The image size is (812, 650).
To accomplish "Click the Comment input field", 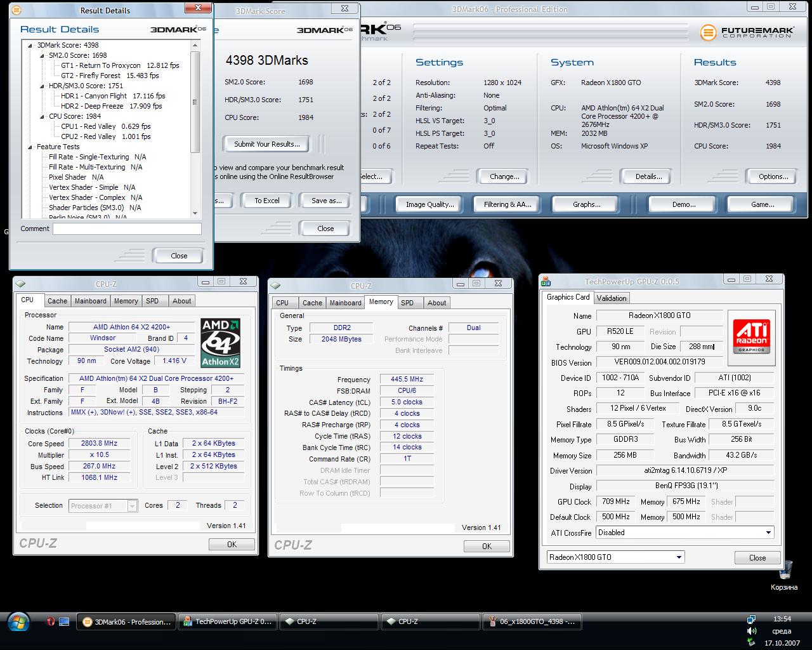I will click(x=127, y=229).
